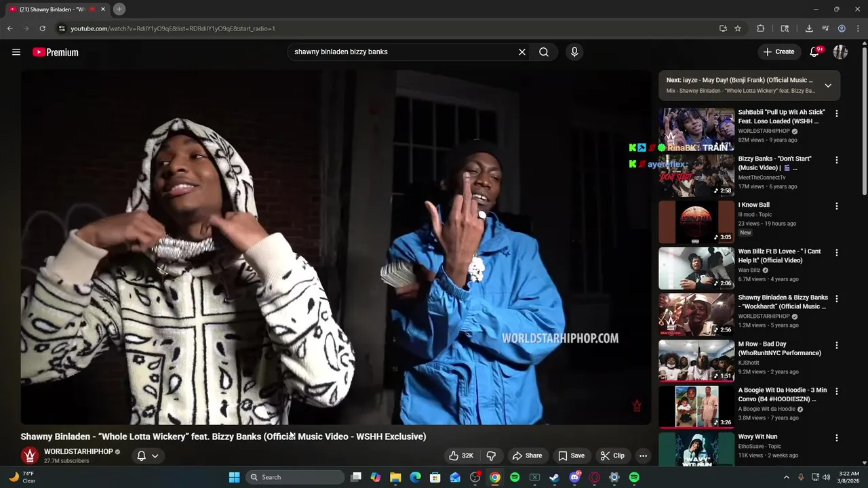Open File Explorer from taskbar
This screenshot has width=868, height=488.
coord(395,477)
